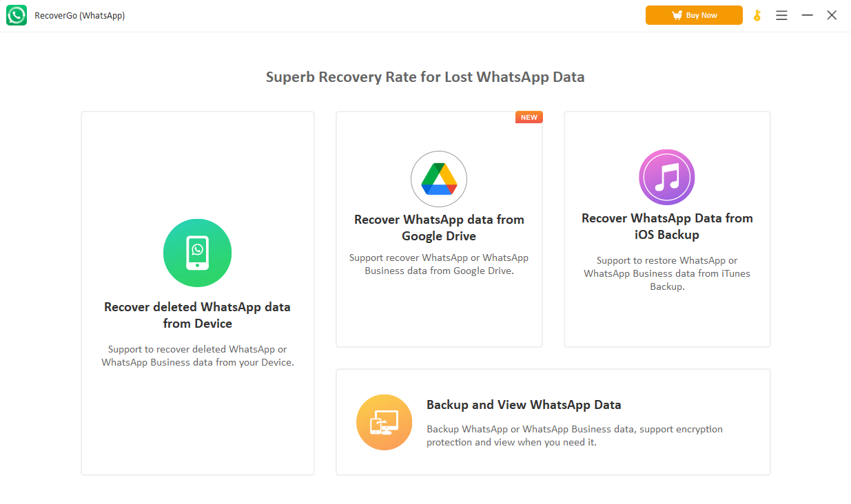Open the key-shaped register icon

pos(757,15)
